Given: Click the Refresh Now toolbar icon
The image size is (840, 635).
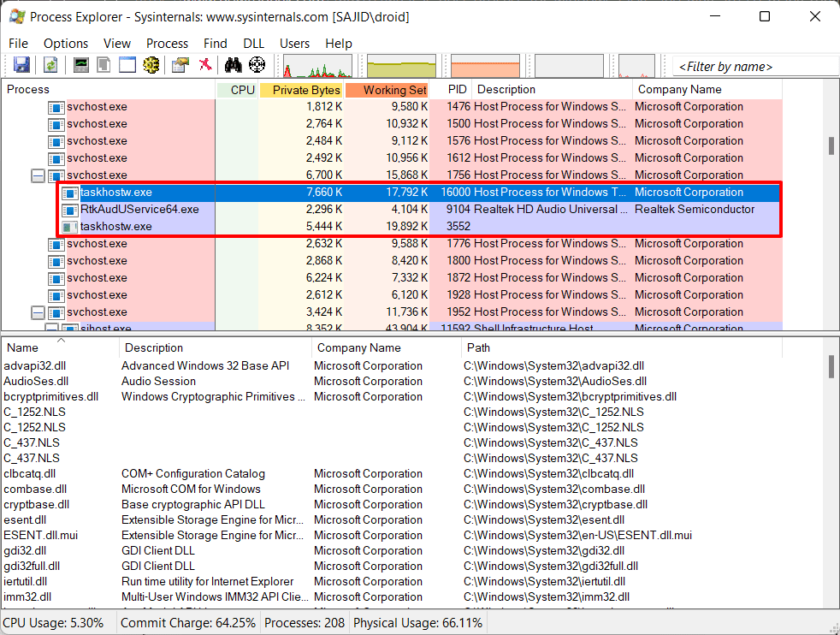Looking at the screenshot, I should click(x=50, y=65).
